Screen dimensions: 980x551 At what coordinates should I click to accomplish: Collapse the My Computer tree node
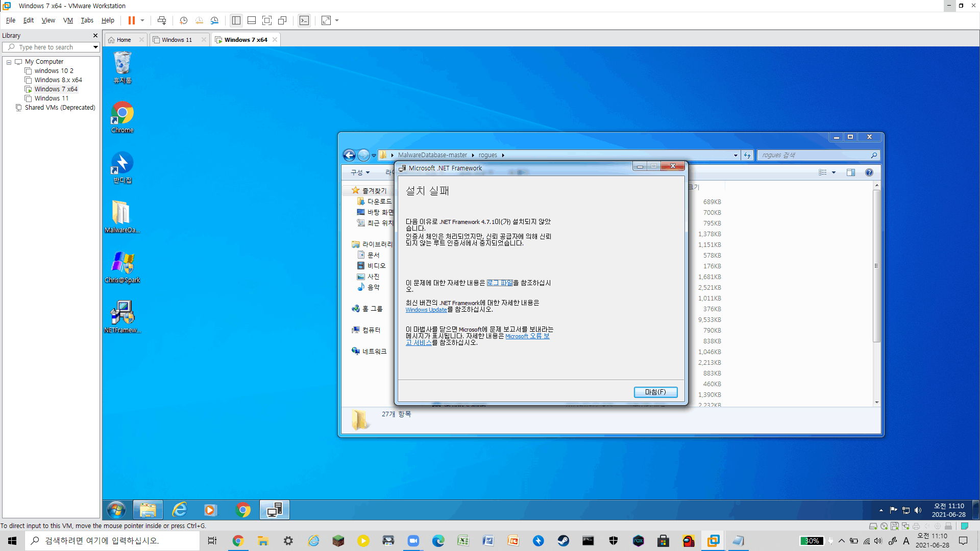pyautogui.click(x=9, y=62)
